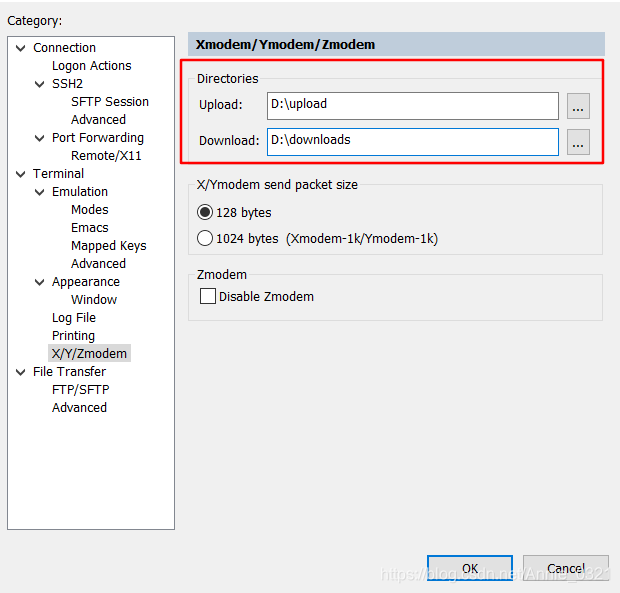The width and height of the screenshot is (620, 593).
Task: Click the Cancel button
Action: tap(566, 568)
